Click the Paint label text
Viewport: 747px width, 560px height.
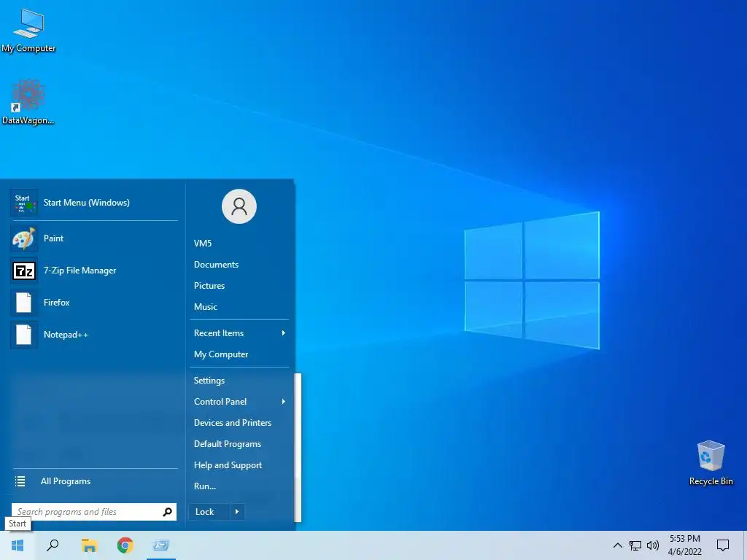53,238
